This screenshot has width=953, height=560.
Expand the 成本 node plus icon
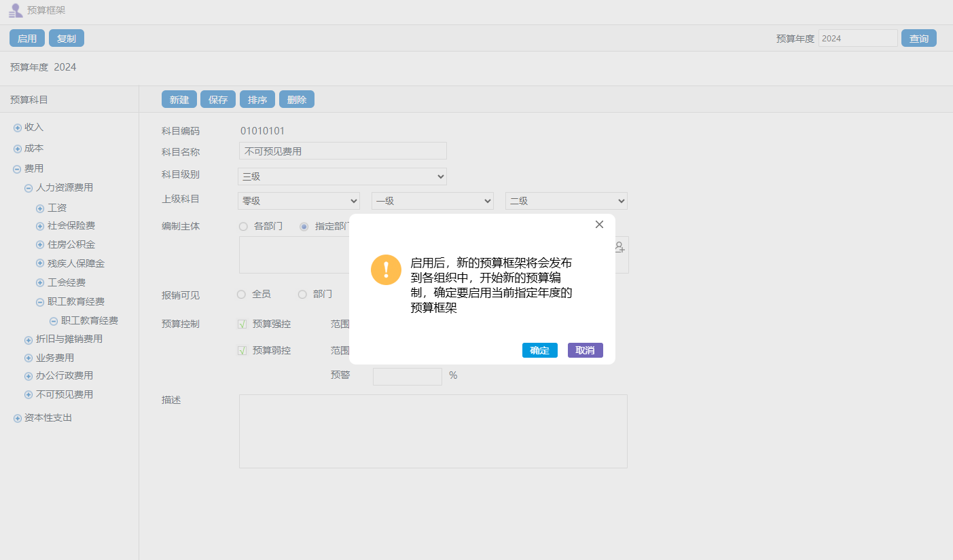point(18,149)
